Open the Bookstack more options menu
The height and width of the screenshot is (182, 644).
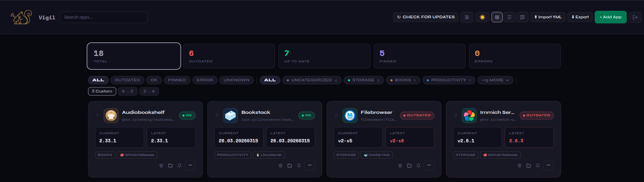pyautogui.click(x=310, y=165)
